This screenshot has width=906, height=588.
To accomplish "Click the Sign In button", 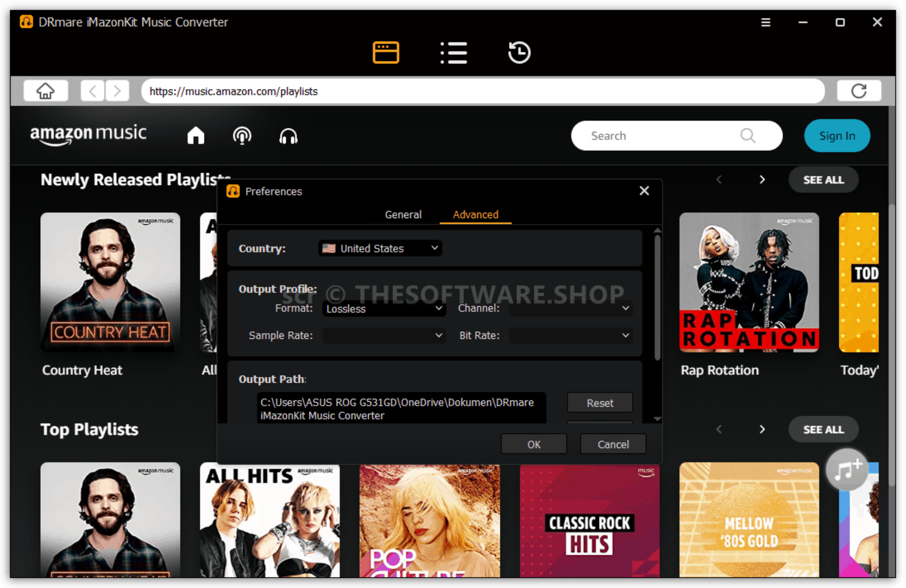I will (x=837, y=135).
